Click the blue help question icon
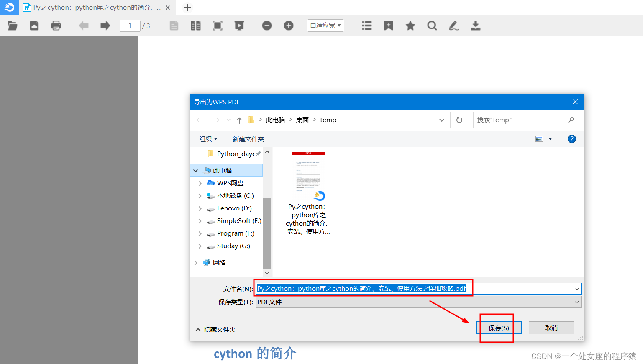 [x=572, y=139]
